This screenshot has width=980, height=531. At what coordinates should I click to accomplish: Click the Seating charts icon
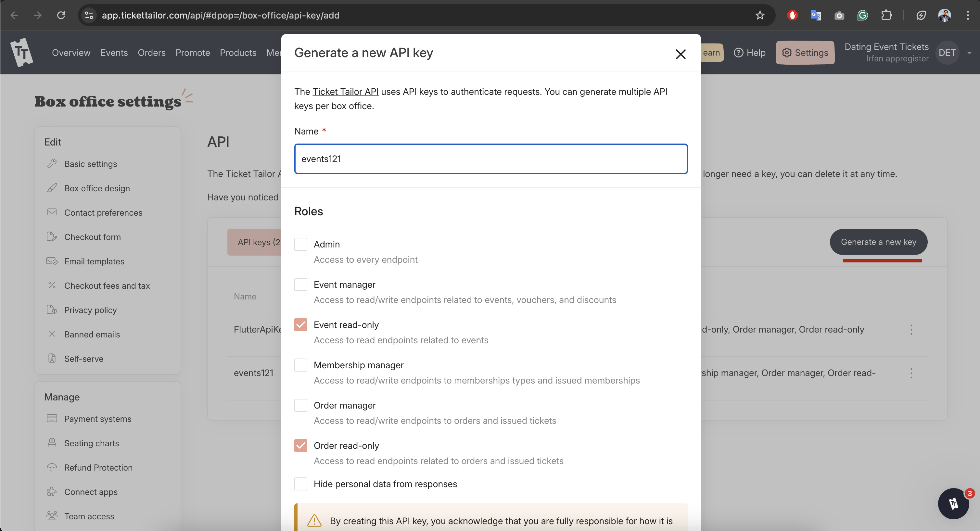pos(53,443)
